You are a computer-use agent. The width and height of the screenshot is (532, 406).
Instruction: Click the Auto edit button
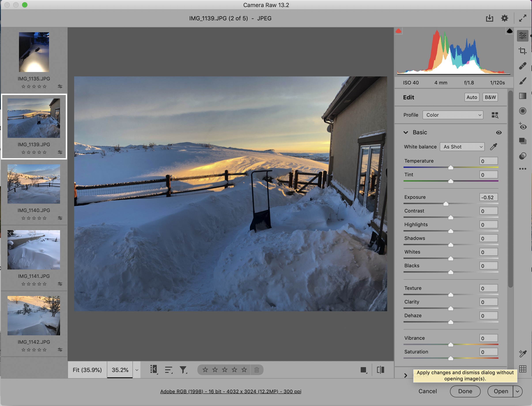coord(472,97)
